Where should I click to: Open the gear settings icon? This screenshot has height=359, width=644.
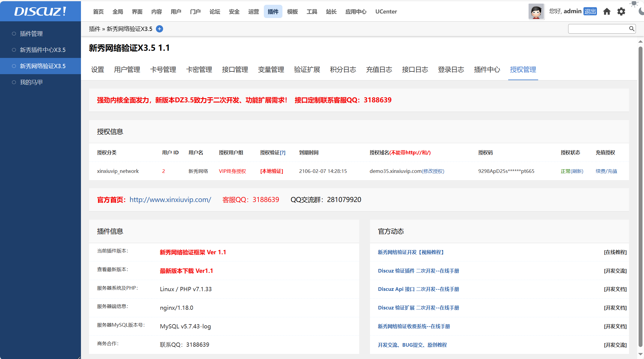tap(621, 11)
